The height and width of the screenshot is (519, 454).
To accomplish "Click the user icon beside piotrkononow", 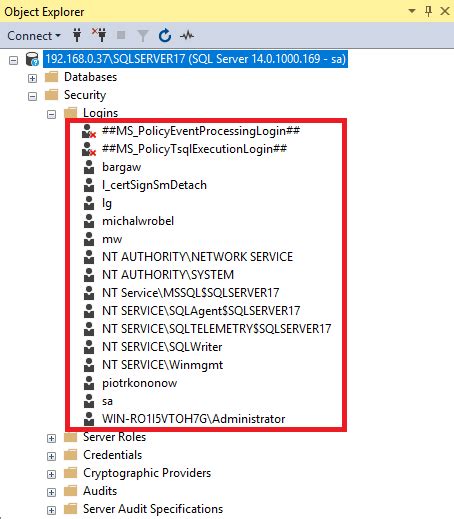I will pyautogui.click(x=89, y=383).
